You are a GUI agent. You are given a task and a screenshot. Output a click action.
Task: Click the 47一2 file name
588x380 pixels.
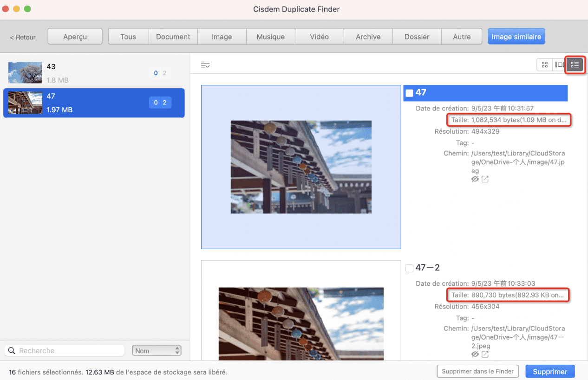point(427,268)
